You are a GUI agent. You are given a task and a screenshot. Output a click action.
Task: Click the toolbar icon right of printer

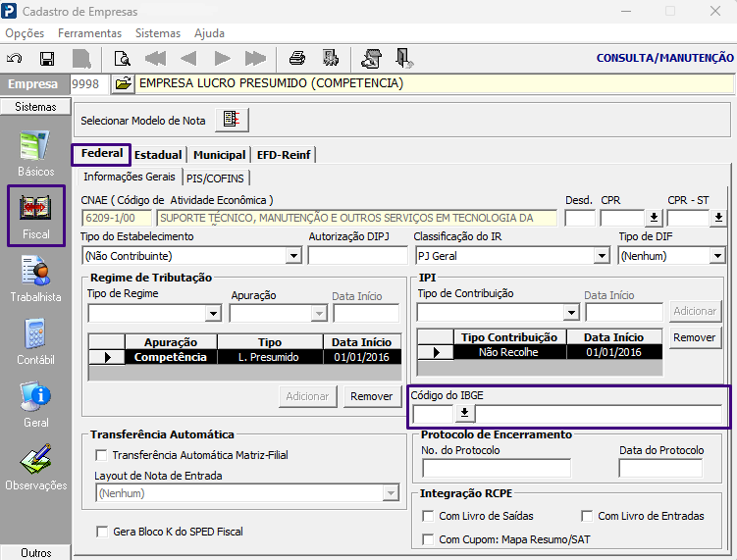[331, 58]
